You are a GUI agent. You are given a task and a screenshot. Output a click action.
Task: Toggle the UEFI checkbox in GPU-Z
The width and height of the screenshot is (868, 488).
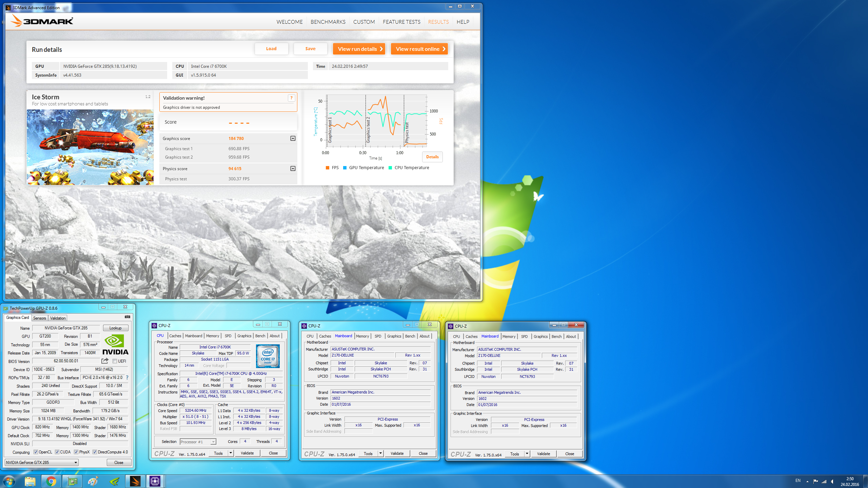point(115,361)
